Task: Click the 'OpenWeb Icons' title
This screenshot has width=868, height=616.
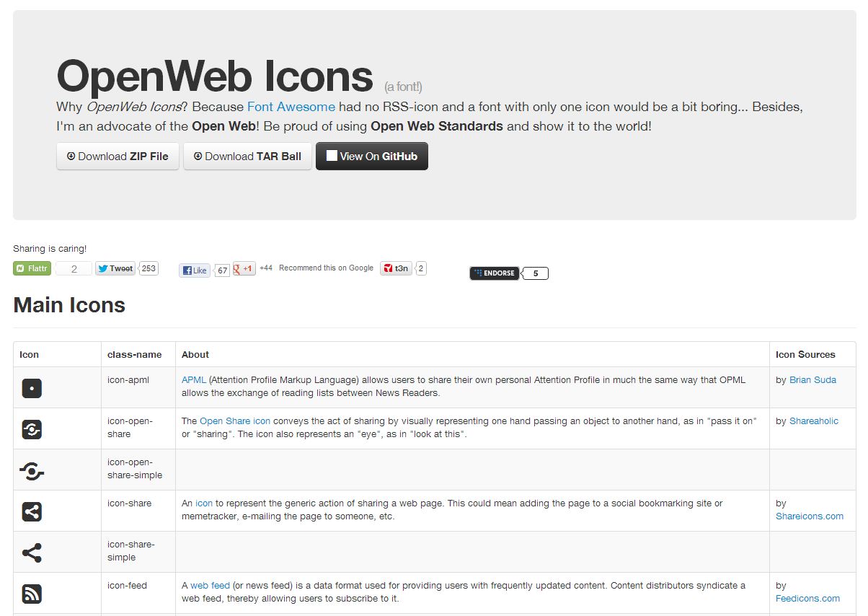Action: point(215,76)
